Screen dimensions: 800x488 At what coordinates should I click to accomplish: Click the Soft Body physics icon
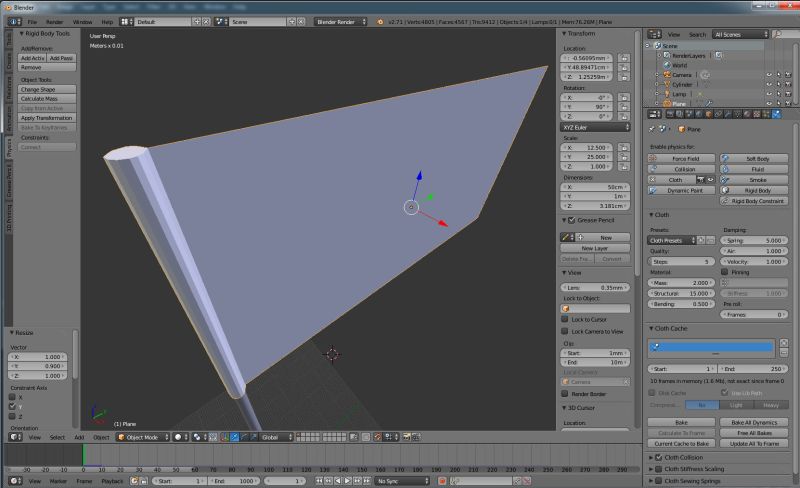(725, 159)
